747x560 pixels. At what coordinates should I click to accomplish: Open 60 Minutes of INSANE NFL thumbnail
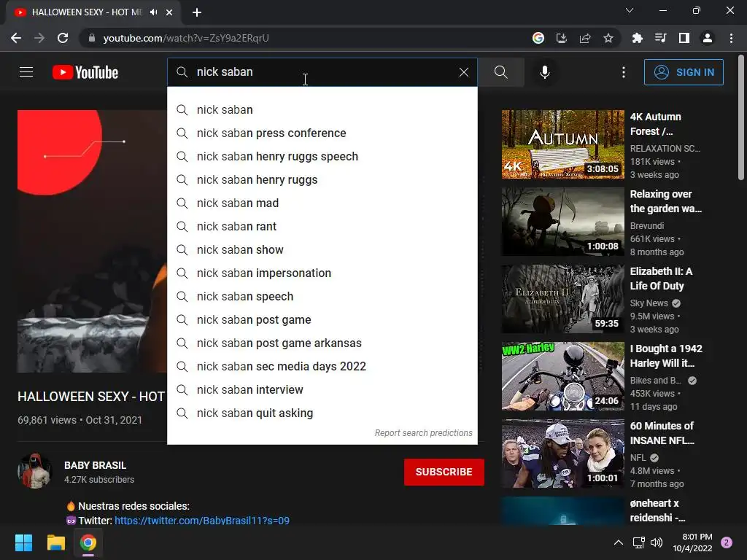(562, 454)
